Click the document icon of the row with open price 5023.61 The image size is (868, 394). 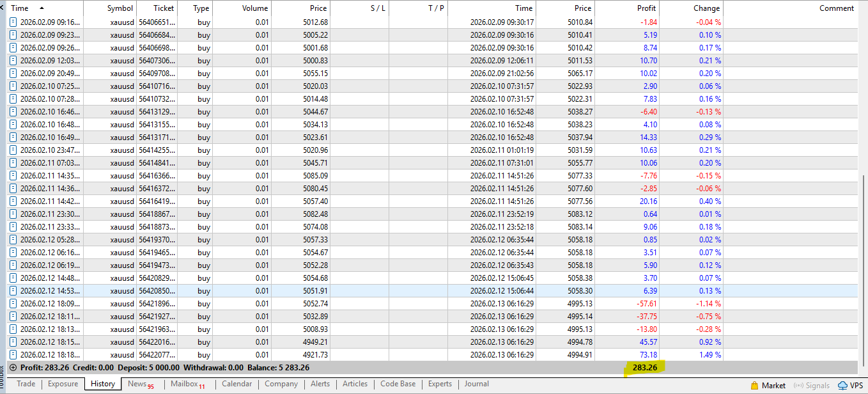click(x=13, y=137)
